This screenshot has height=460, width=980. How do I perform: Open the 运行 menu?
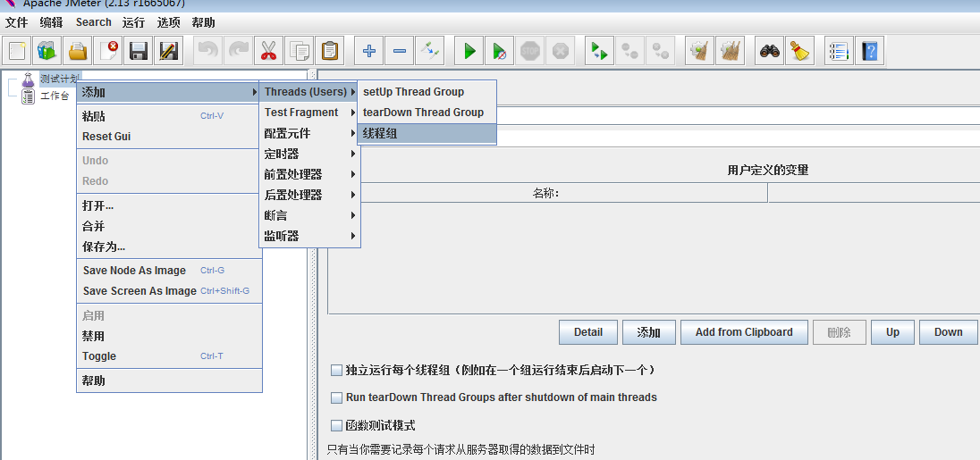click(x=133, y=22)
